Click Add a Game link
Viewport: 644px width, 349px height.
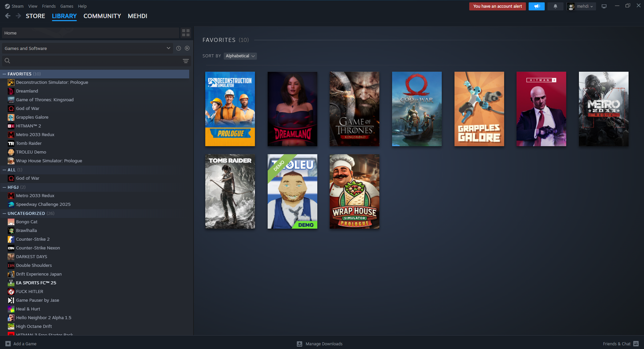[25, 344]
